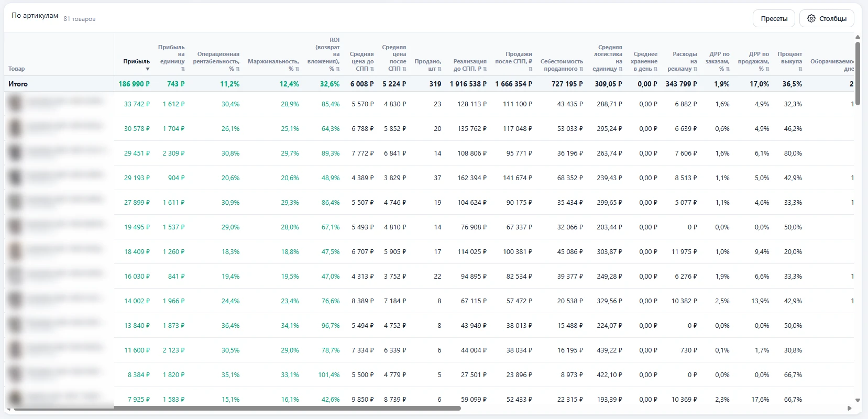Click the scroll-right arrow of the table
The image size is (868, 419).
click(850, 409)
